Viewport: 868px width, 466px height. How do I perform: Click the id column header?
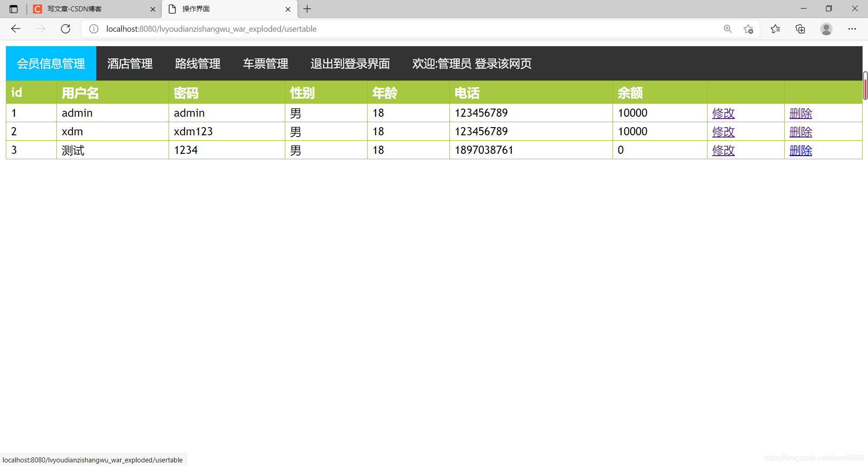coord(31,92)
